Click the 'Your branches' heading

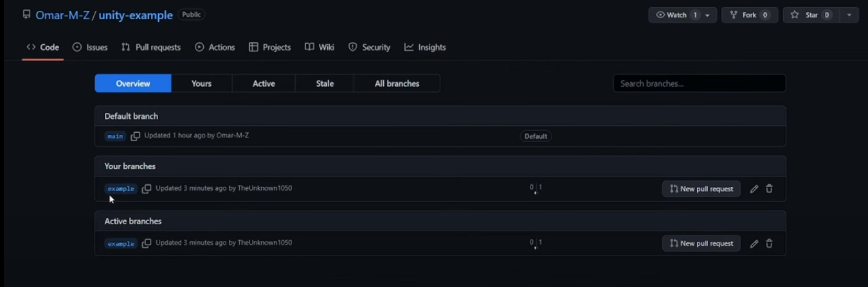[130, 166]
